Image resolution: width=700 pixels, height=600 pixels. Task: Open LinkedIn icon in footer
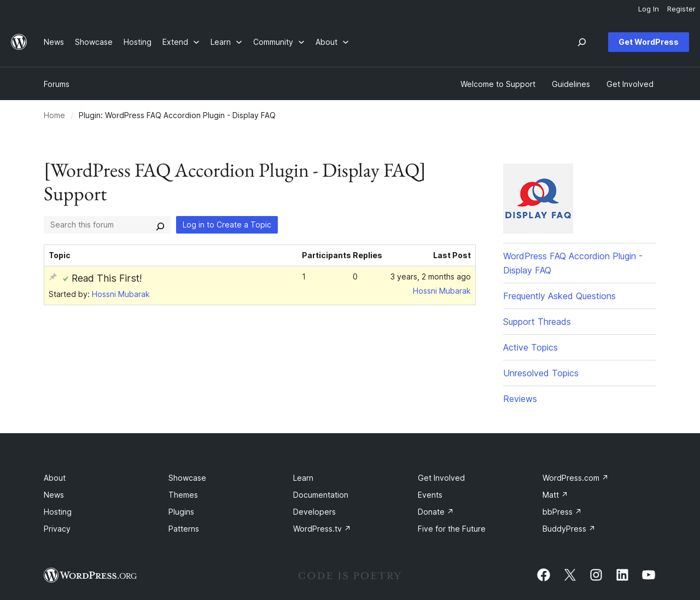(622, 575)
